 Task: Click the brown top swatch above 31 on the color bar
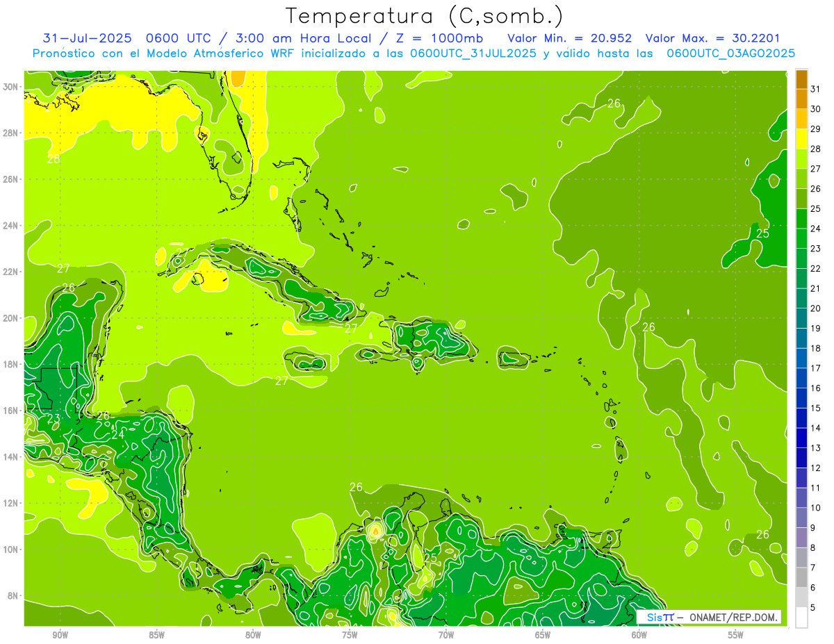click(801, 79)
